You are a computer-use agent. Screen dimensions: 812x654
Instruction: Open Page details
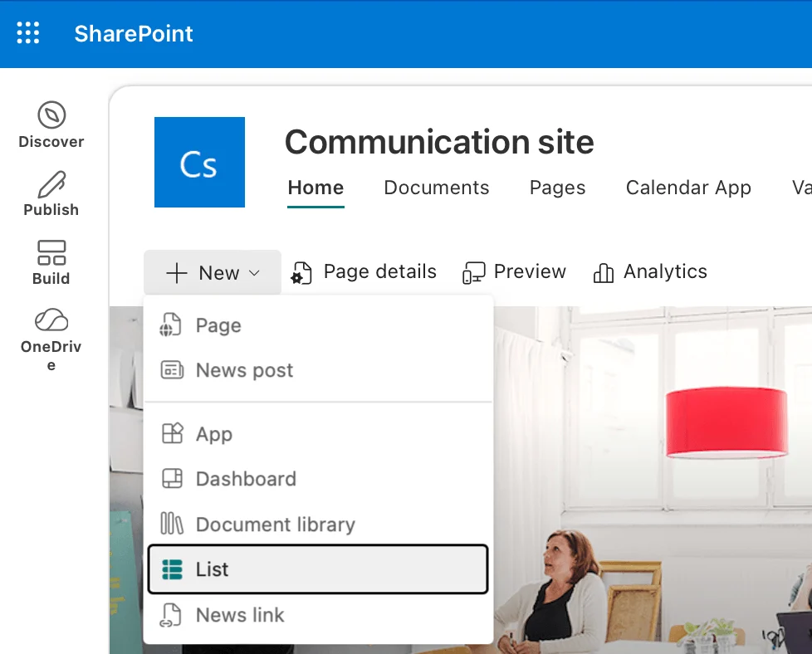point(364,272)
